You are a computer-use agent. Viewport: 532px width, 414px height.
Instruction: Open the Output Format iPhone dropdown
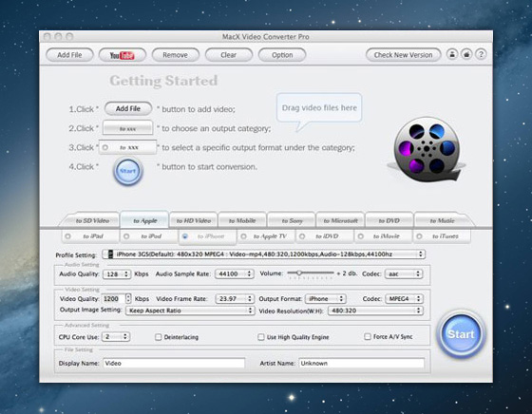point(326,299)
